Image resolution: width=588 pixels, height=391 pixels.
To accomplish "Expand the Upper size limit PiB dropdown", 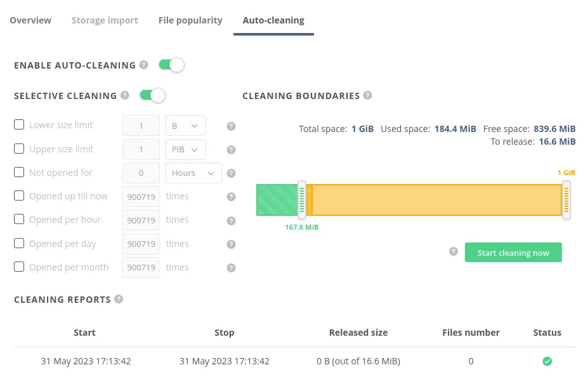I will 185,150.
